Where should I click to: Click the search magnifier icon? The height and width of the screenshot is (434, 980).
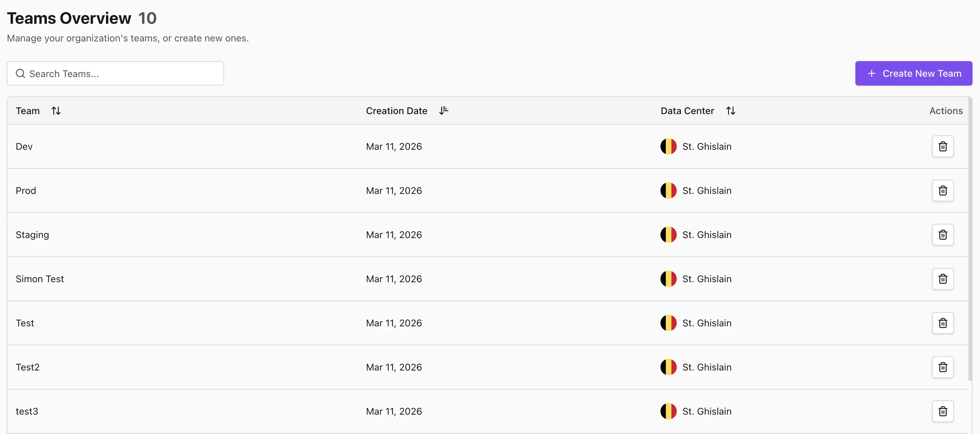20,73
